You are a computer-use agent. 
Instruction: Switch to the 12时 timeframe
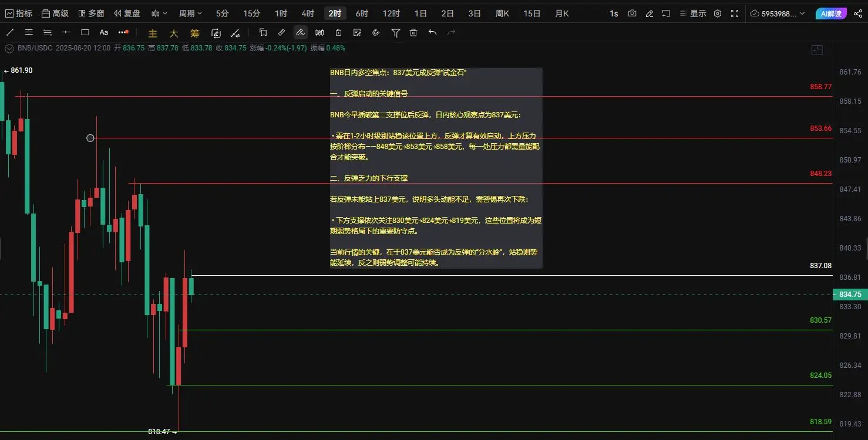point(391,13)
